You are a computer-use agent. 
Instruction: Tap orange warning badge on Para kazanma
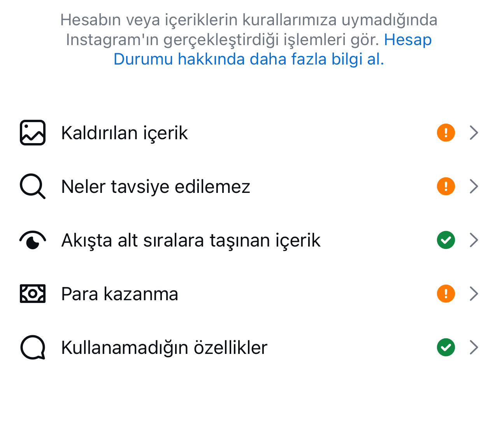(446, 294)
